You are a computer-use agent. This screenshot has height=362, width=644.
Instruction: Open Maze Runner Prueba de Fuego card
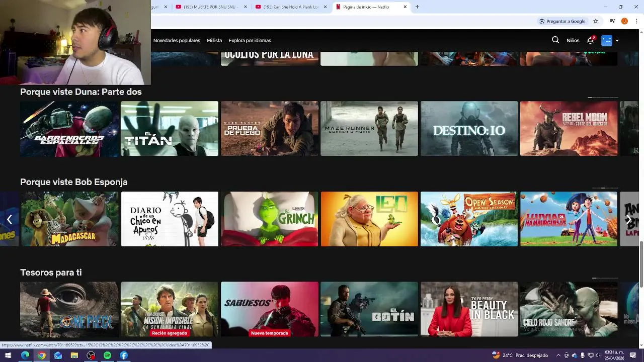[x=270, y=129]
